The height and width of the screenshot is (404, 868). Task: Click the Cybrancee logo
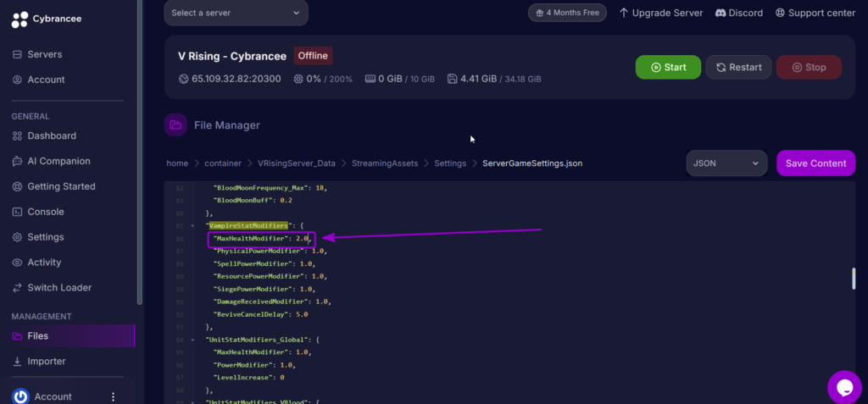[47, 19]
